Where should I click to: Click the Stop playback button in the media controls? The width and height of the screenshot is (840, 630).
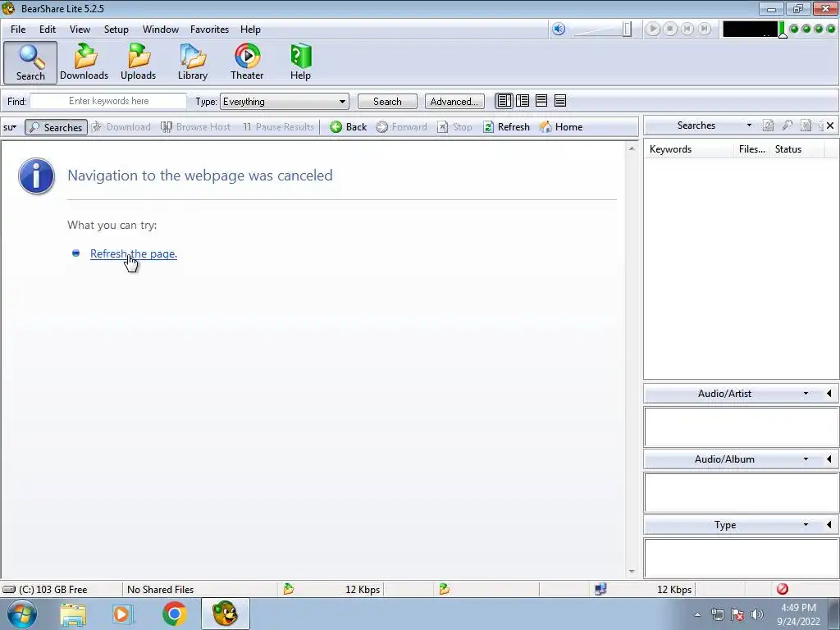669,29
